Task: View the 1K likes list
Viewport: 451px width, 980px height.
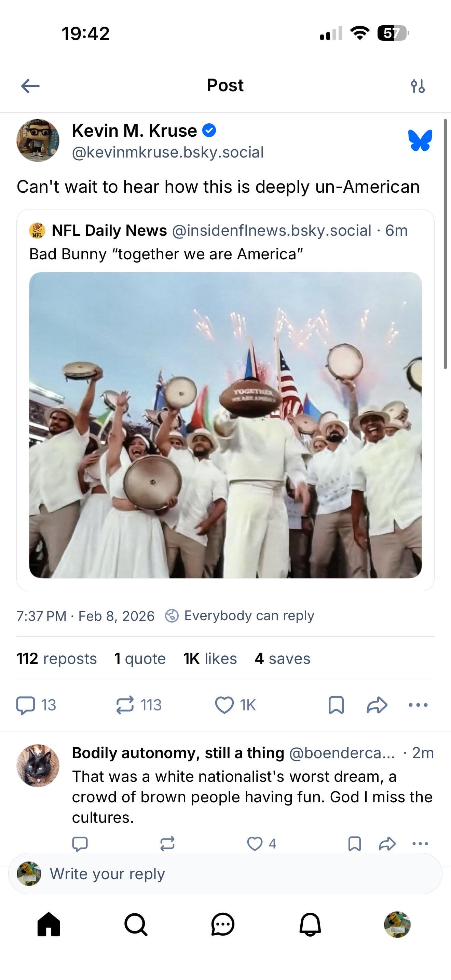Action: point(210,658)
